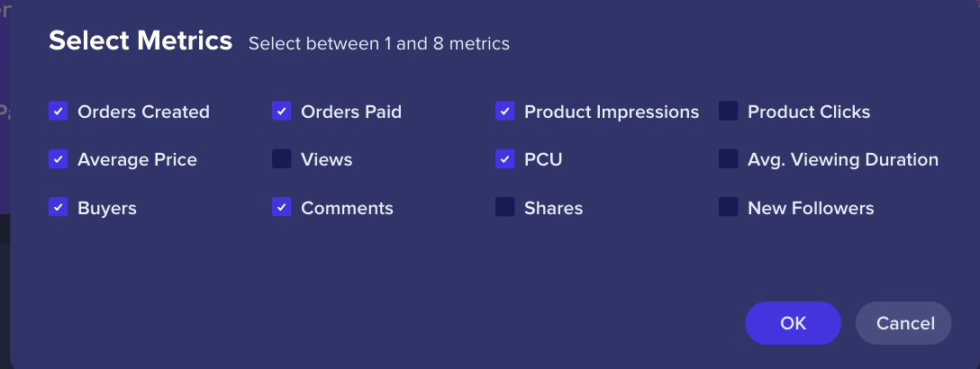Uncheck the Buyers checkbox
The image size is (980, 369).
59,207
